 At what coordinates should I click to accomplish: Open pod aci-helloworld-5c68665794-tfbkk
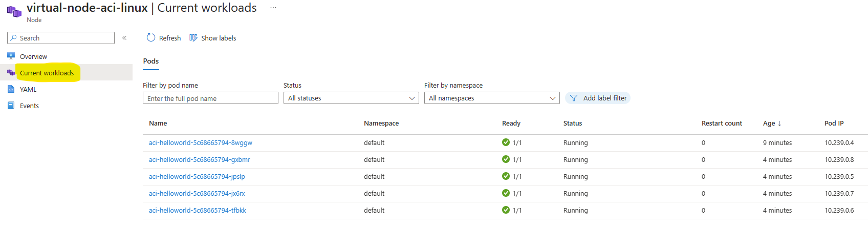point(198,211)
